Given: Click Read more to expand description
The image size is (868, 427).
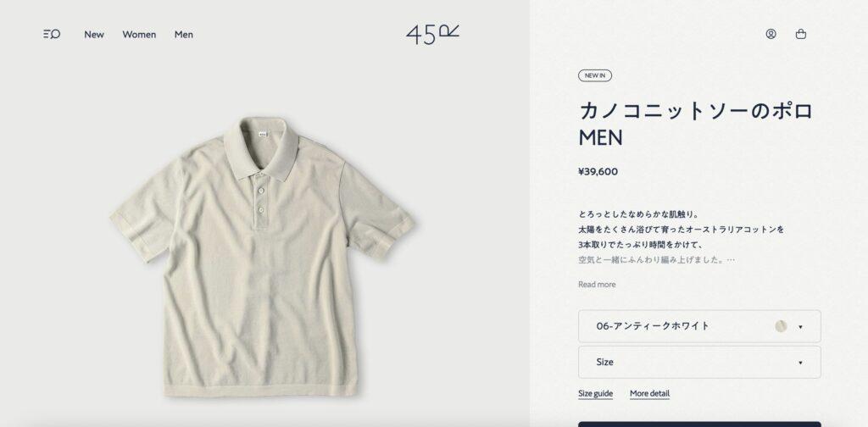Looking at the screenshot, I should [x=597, y=285].
